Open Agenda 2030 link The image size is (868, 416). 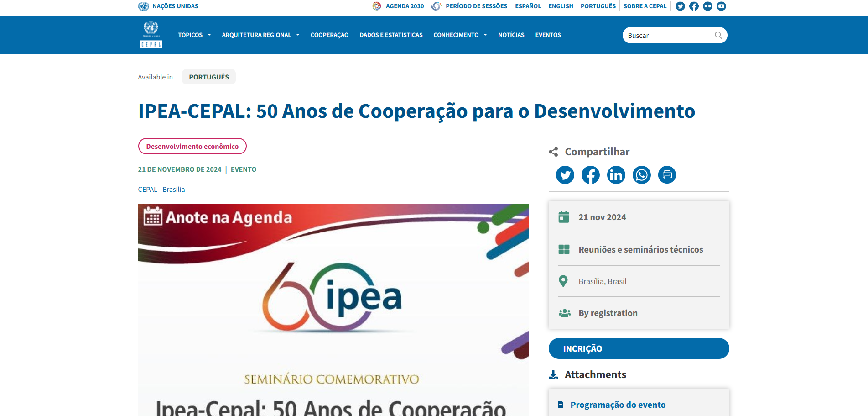click(405, 6)
